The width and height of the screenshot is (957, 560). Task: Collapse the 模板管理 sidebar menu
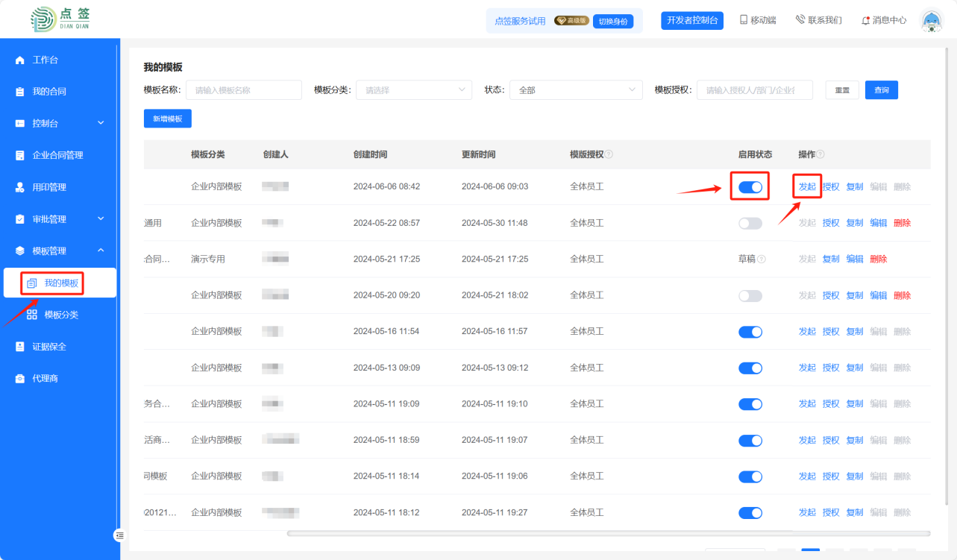point(60,251)
